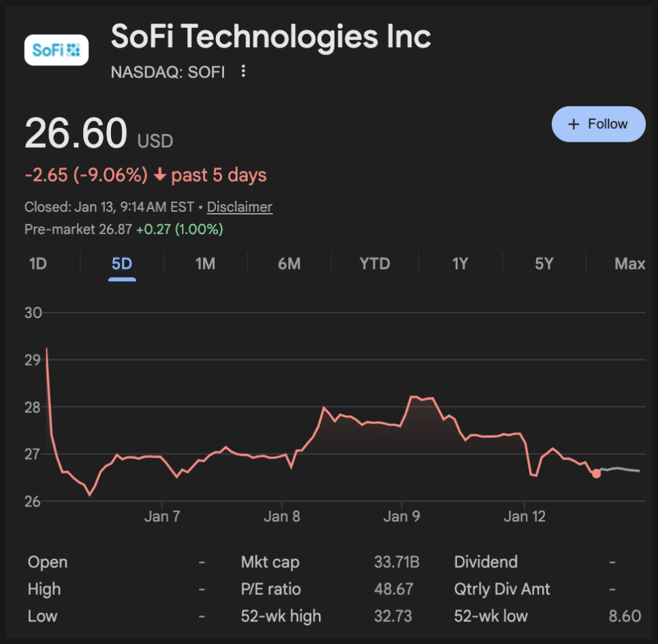The image size is (658, 644).
Task: Click the P/E ratio label
Action: (270, 590)
